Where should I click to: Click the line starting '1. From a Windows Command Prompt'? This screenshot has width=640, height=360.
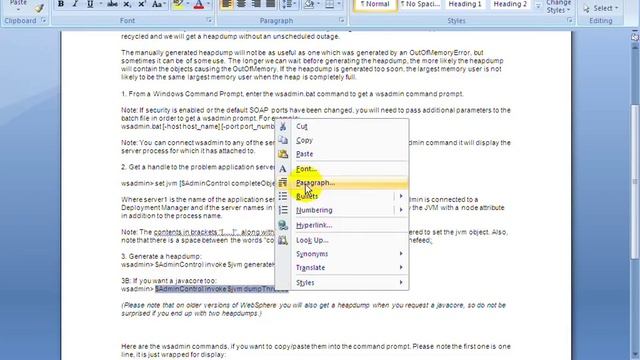(x=292, y=94)
